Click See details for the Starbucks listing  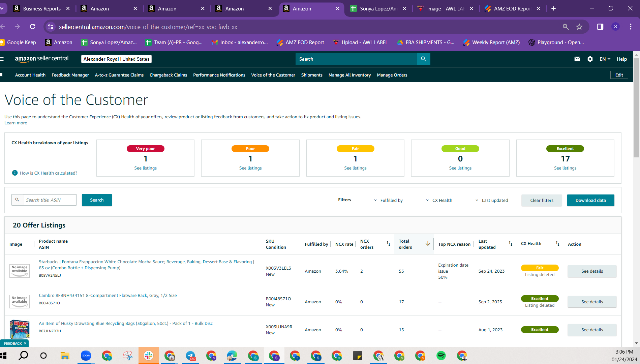click(x=592, y=271)
